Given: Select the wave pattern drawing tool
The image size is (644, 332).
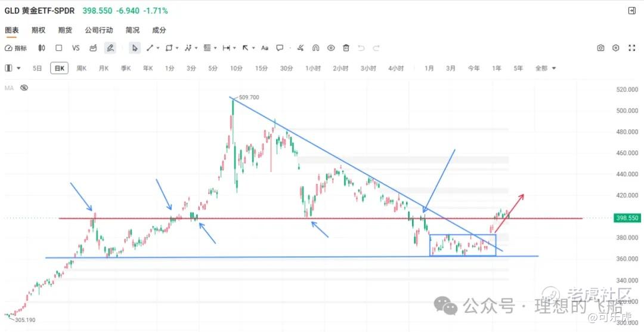Looking at the screenshot, I should 188,48.
